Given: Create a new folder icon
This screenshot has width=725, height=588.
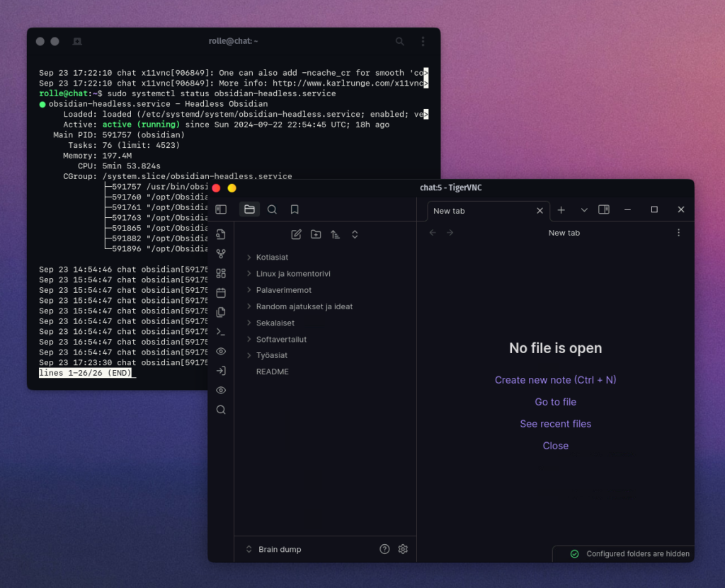Looking at the screenshot, I should pyautogui.click(x=316, y=234).
